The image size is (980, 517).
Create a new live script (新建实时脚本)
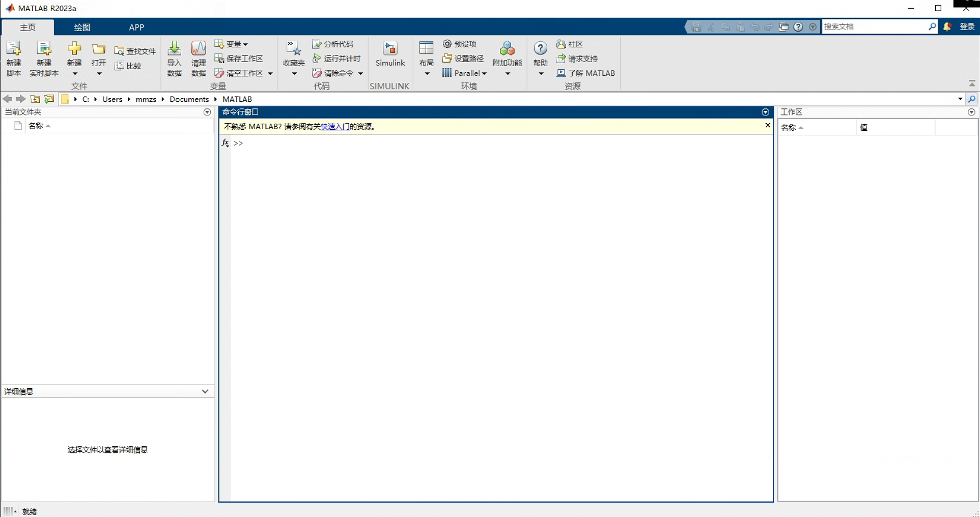click(44, 59)
